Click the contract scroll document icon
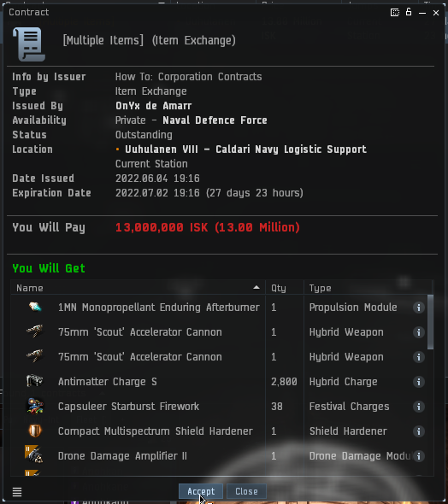This screenshot has height=504, width=448. click(29, 44)
